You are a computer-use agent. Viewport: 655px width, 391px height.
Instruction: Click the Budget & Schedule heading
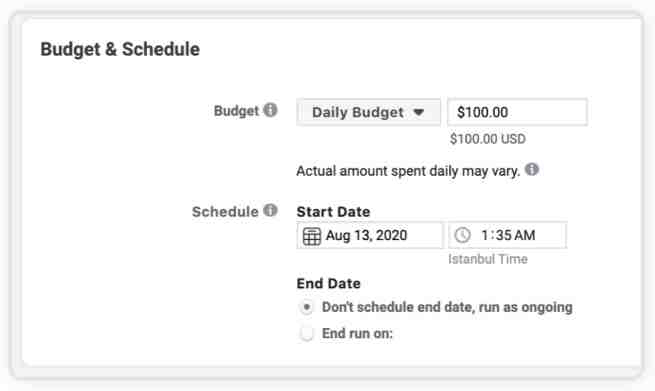click(x=120, y=49)
